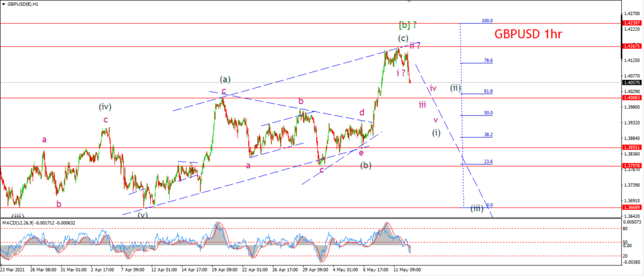Screen dimensions: 644x276
Task: Select the red 1.38551 level price tag
Action: [x=632, y=147]
